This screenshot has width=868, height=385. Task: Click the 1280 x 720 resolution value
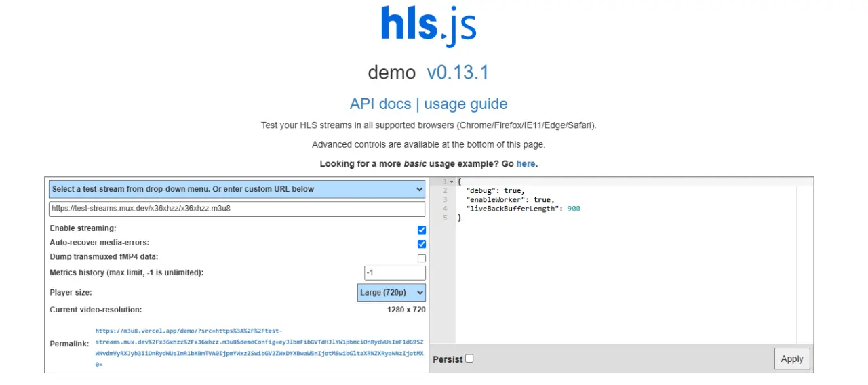coord(406,310)
